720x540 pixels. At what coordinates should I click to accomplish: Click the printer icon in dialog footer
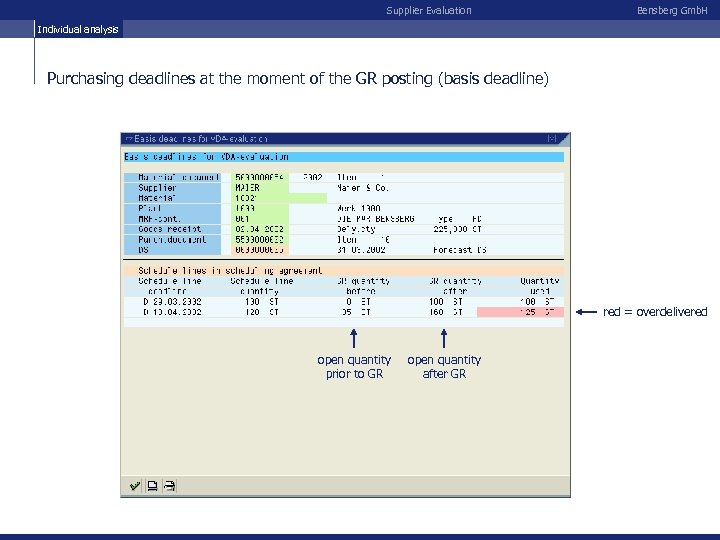(169, 485)
